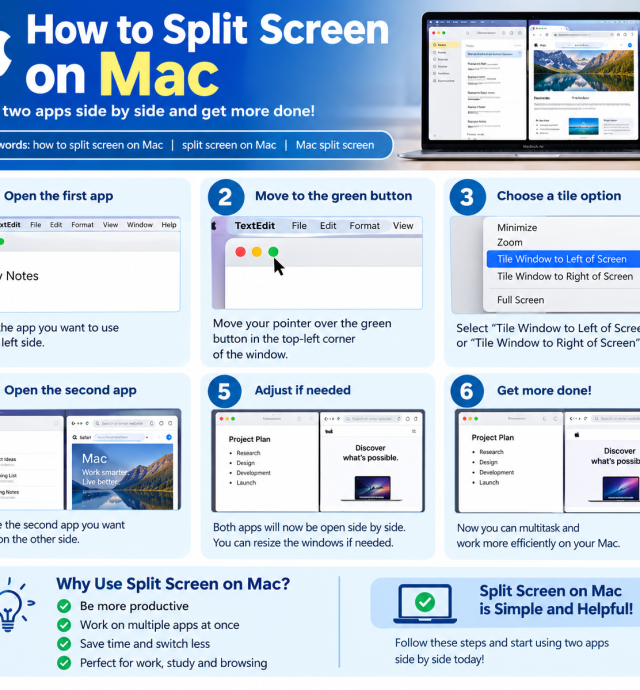Click the red close dot in step 5 window
The image size is (640, 690).
coord(221,418)
